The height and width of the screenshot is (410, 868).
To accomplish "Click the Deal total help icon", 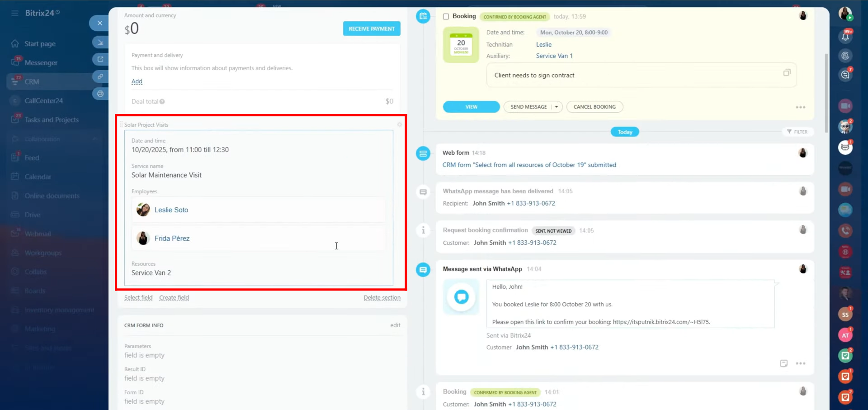I will 162,102.
